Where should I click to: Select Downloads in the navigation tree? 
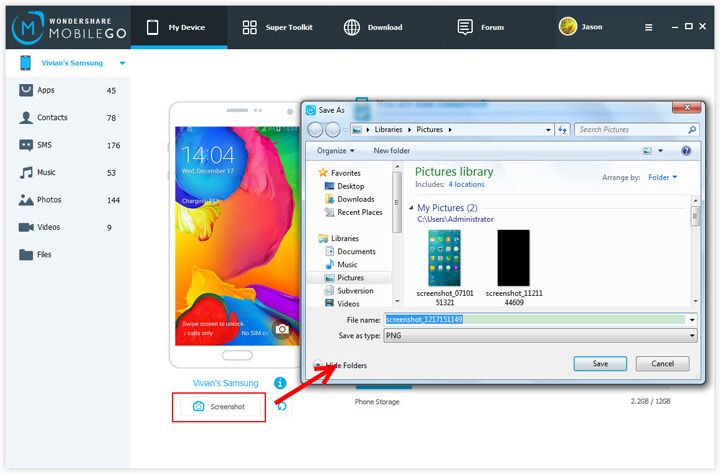(349, 199)
